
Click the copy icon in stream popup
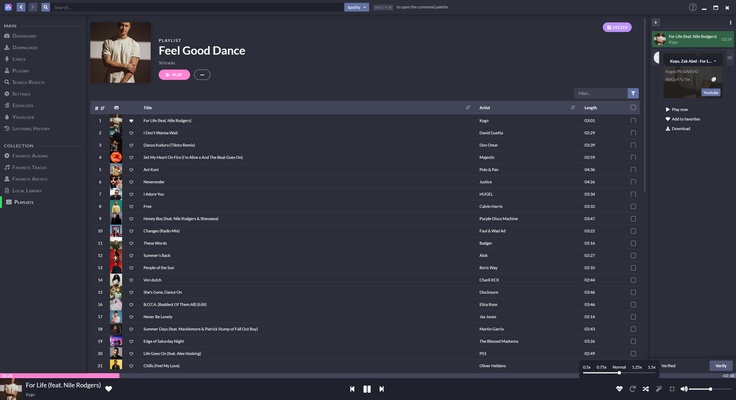tap(713, 79)
